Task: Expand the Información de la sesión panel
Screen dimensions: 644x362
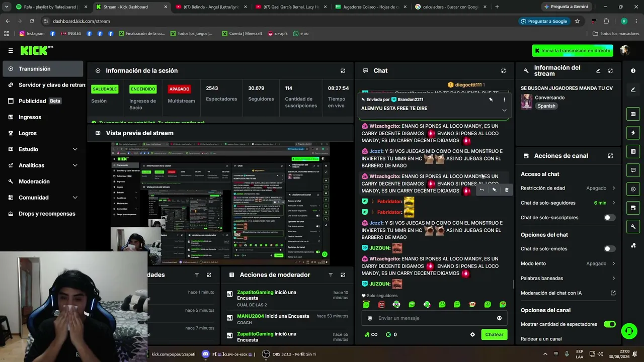Action: 343,71
